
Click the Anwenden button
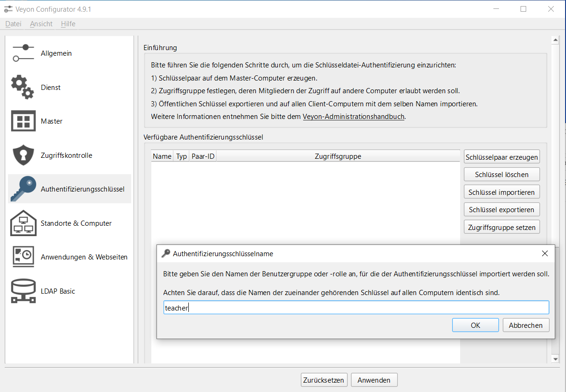click(x=374, y=380)
